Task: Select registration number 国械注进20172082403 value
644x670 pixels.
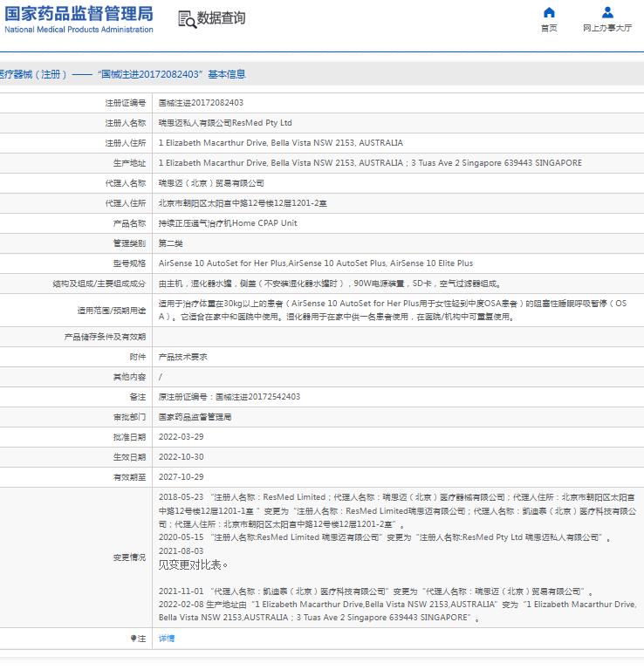Action: pos(201,103)
